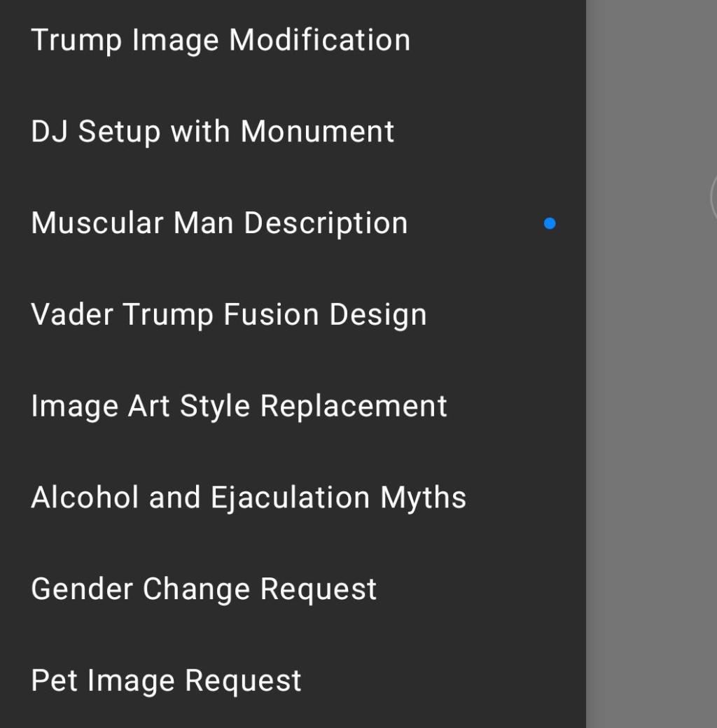Open the Pet Image Request chat
Image resolution: width=717 pixels, height=728 pixels.
click(x=293, y=680)
